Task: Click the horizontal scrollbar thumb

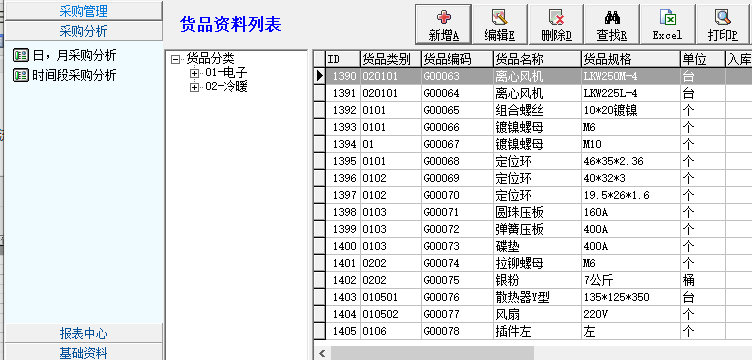Action: pyautogui.click(x=432, y=353)
